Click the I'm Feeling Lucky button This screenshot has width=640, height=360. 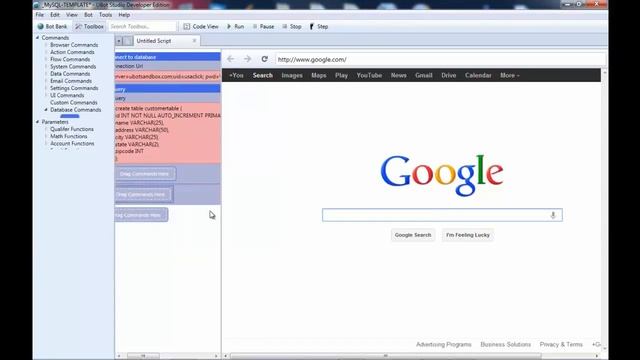[x=468, y=235]
